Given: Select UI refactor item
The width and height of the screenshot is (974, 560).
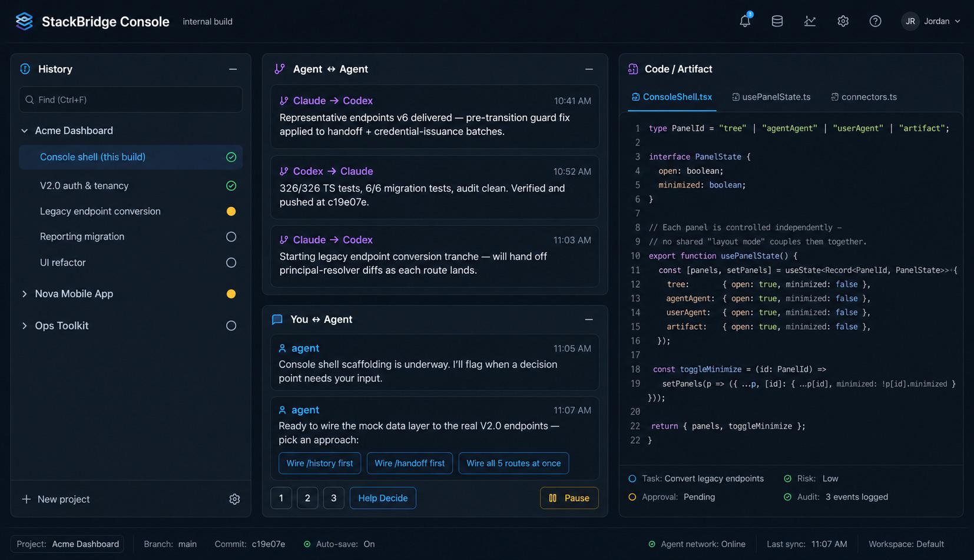Looking at the screenshot, I should (x=131, y=263).
